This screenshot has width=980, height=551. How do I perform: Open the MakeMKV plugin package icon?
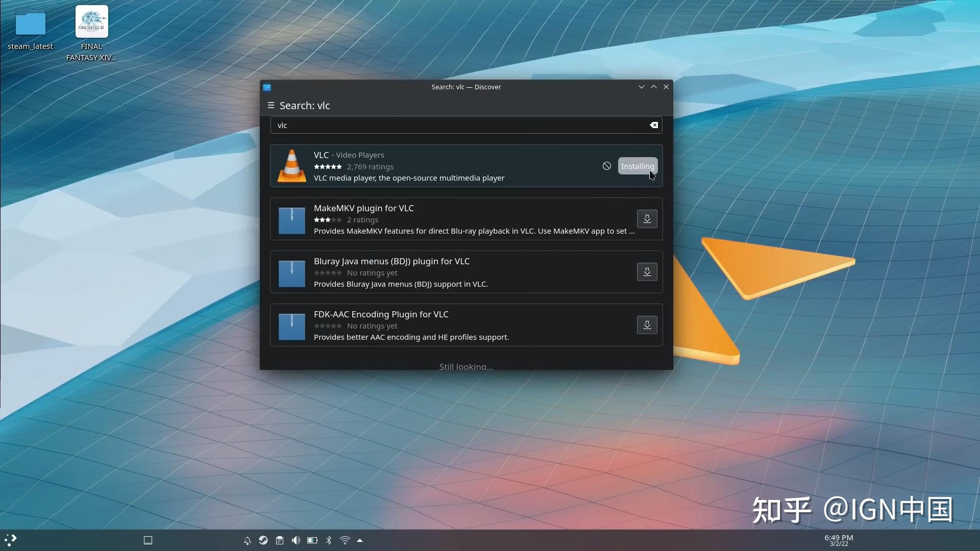pos(292,221)
